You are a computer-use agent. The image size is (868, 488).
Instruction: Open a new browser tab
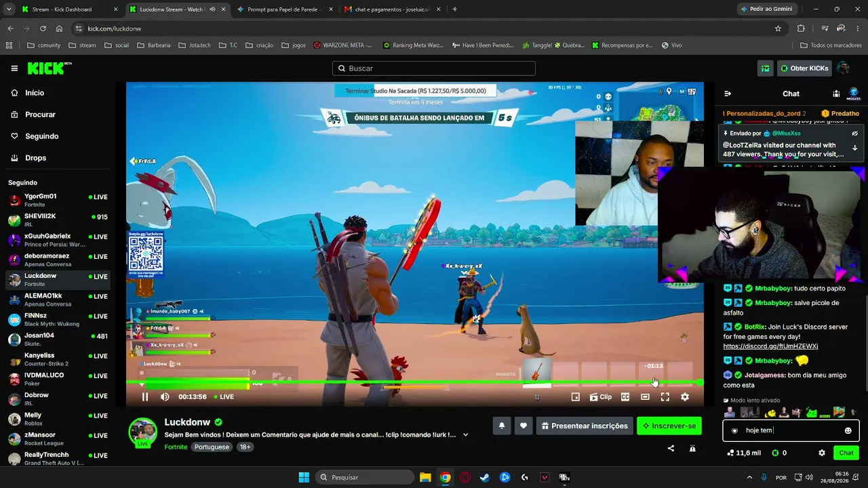click(454, 9)
